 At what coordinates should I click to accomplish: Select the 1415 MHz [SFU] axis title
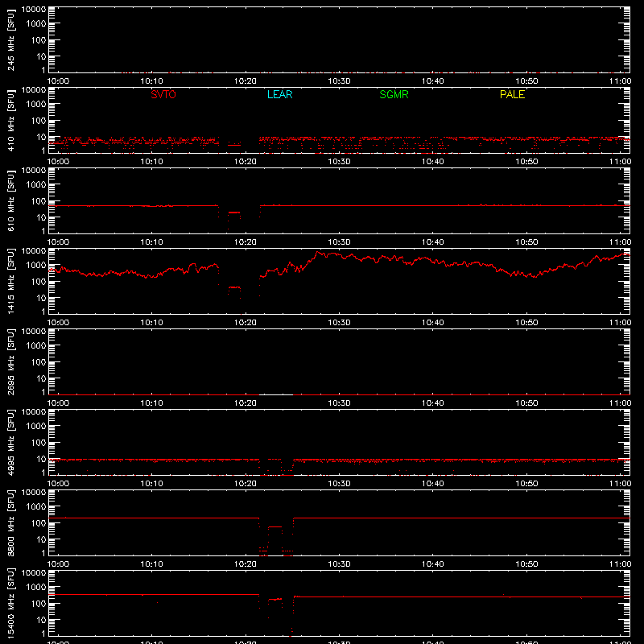point(10,281)
